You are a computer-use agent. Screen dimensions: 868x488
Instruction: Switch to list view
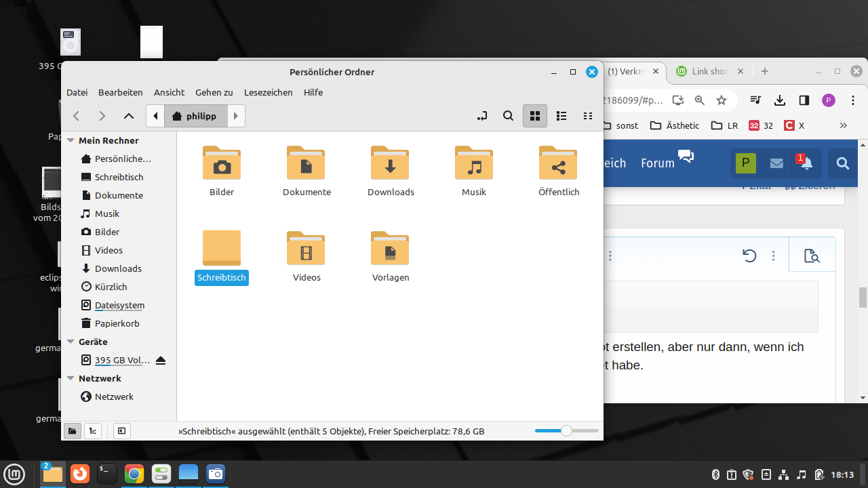point(561,116)
